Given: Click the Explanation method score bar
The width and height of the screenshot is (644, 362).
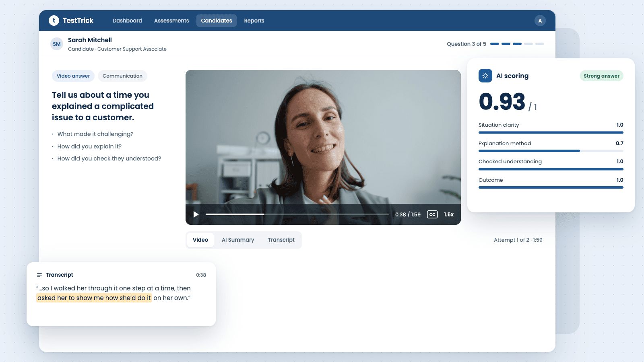Looking at the screenshot, I should (551, 151).
